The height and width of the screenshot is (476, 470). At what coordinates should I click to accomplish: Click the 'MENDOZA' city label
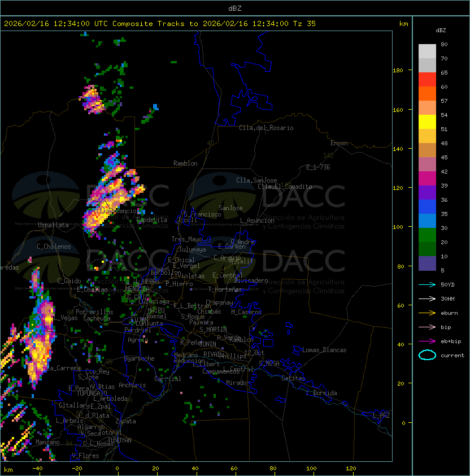137,288
